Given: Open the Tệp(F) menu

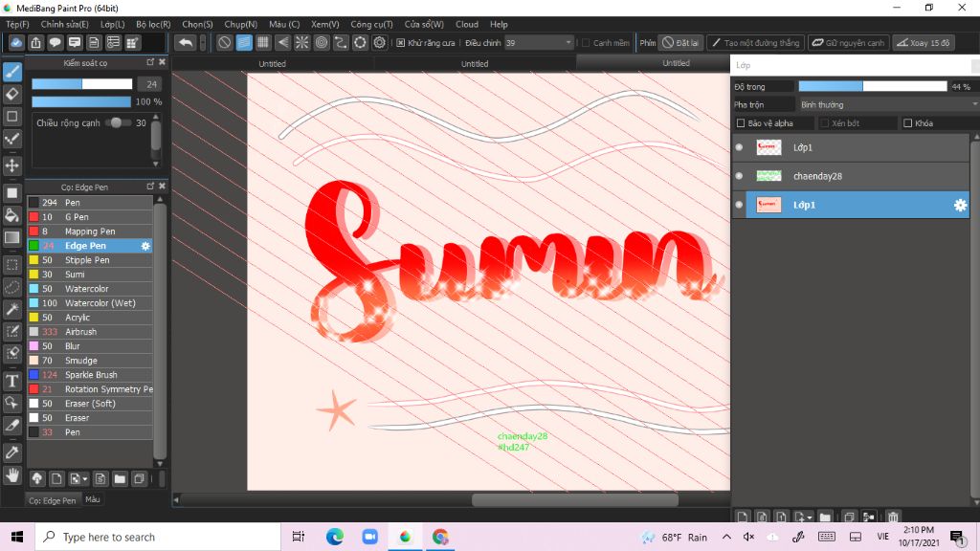Looking at the screenshot, I should coord(17,24).
